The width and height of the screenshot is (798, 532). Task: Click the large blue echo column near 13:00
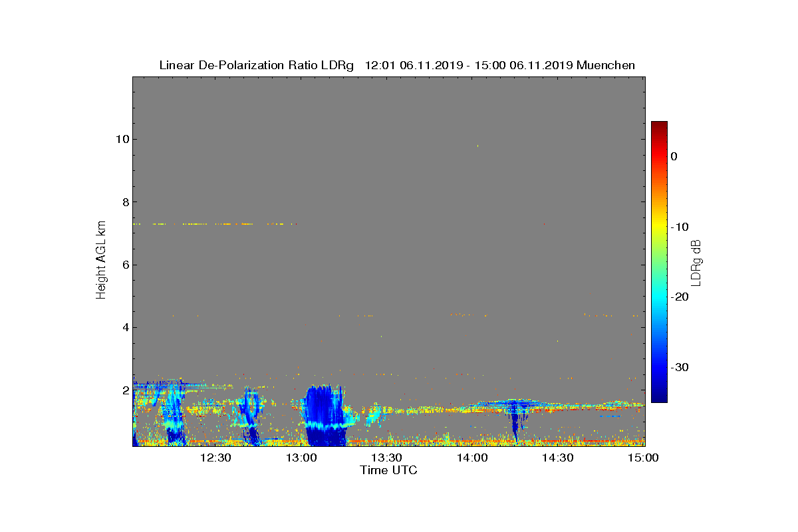coord(325,416)
